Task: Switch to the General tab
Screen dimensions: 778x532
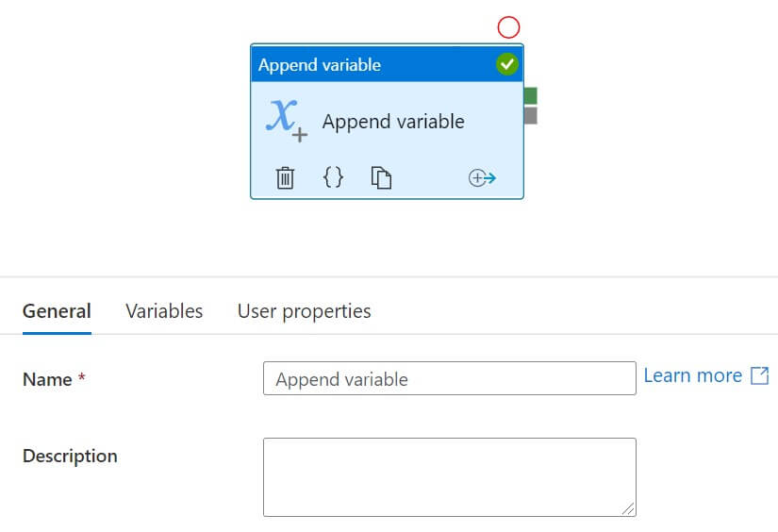Action: click(x=57, y=311)
